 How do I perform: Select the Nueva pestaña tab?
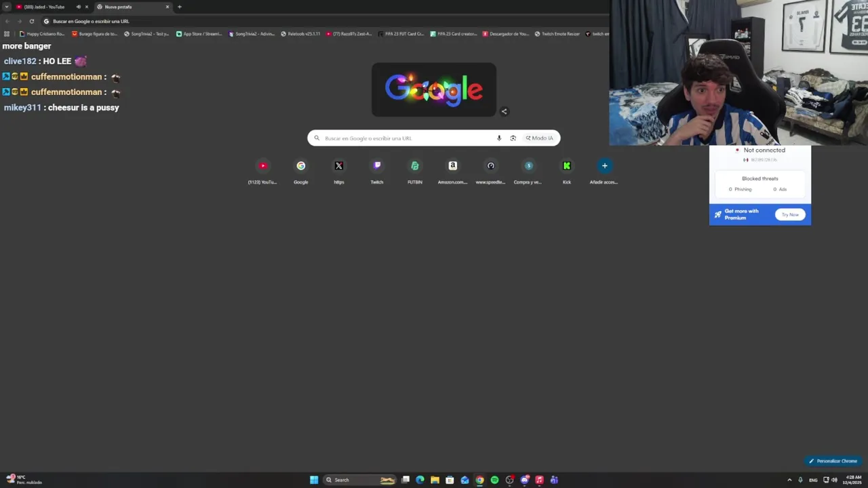132,7
